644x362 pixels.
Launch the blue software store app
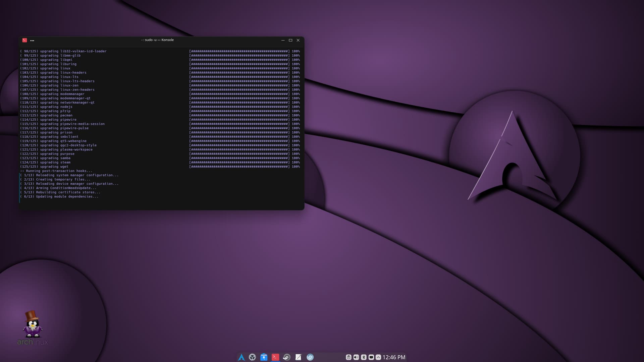[x=264, y=357]
